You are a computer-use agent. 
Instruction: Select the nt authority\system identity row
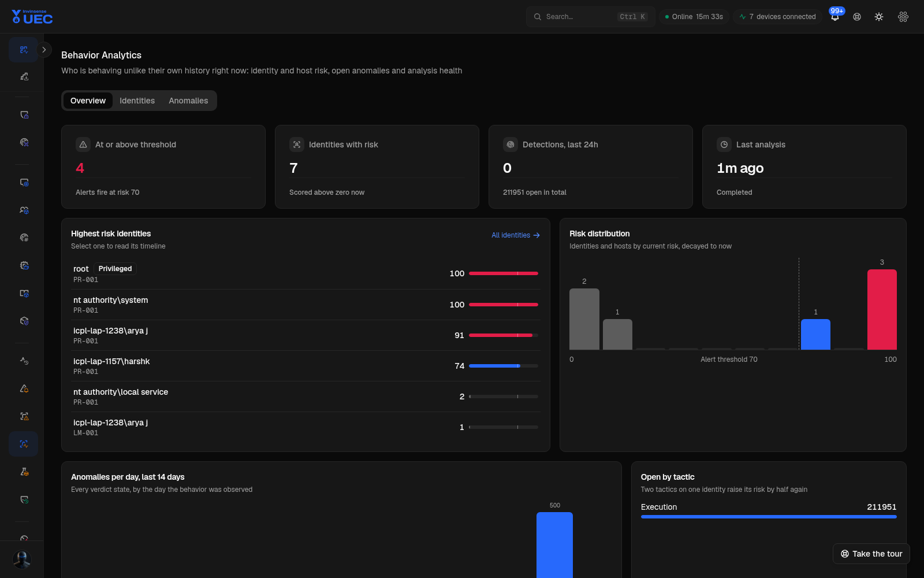pos(305,305)
